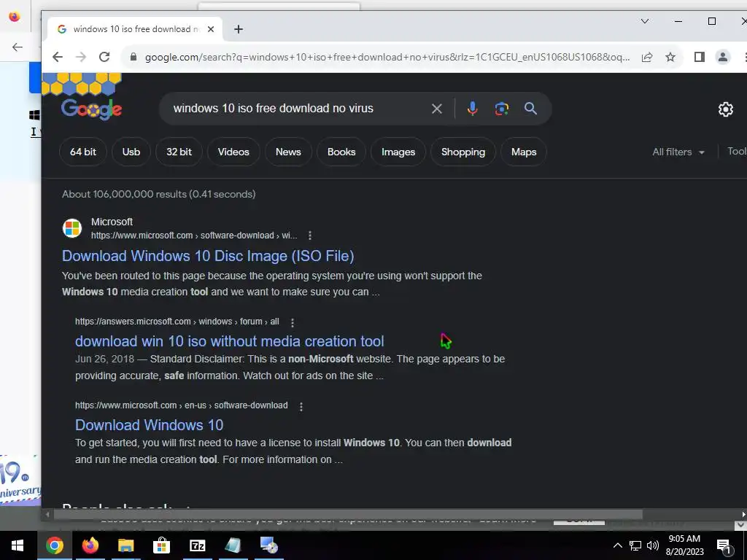Switch to Images results
The width and height of the screenshot is (747, 560).
[x=398, y=152]
